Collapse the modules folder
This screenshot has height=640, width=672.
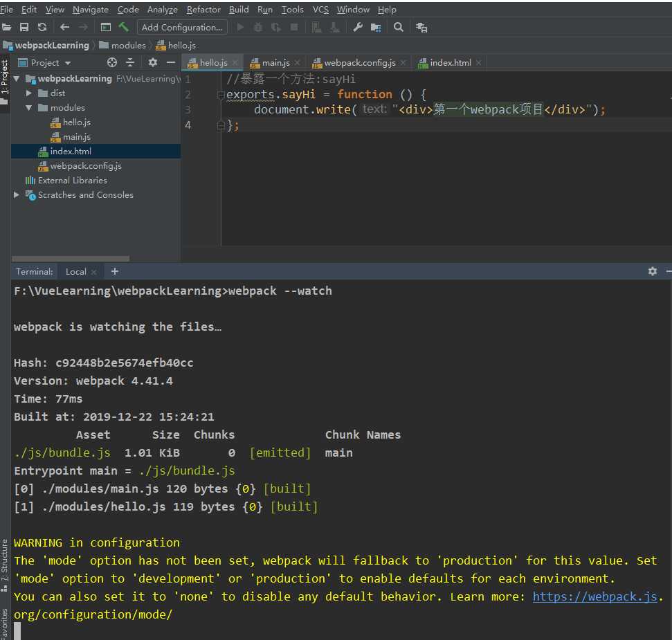pos(28,107)
